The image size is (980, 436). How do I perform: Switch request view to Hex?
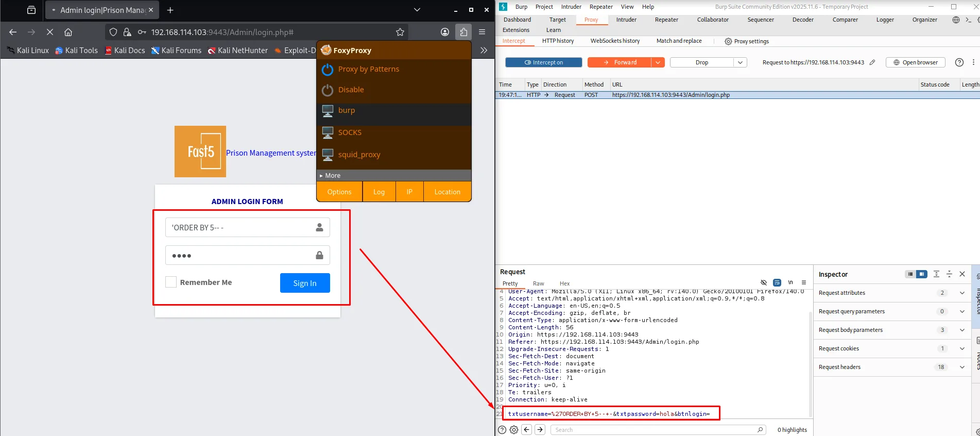click(x=564, y=283)
